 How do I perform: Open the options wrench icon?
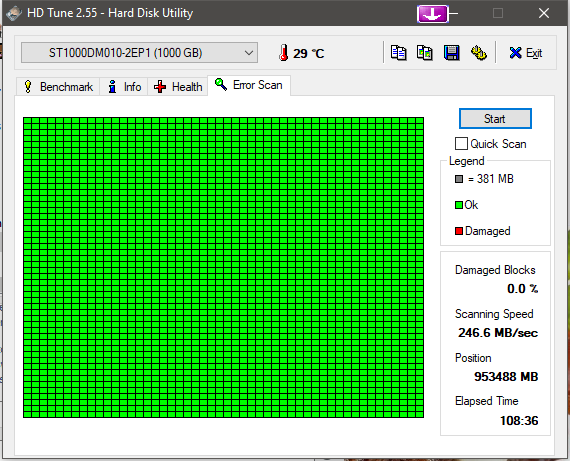(x=478, y=53)
